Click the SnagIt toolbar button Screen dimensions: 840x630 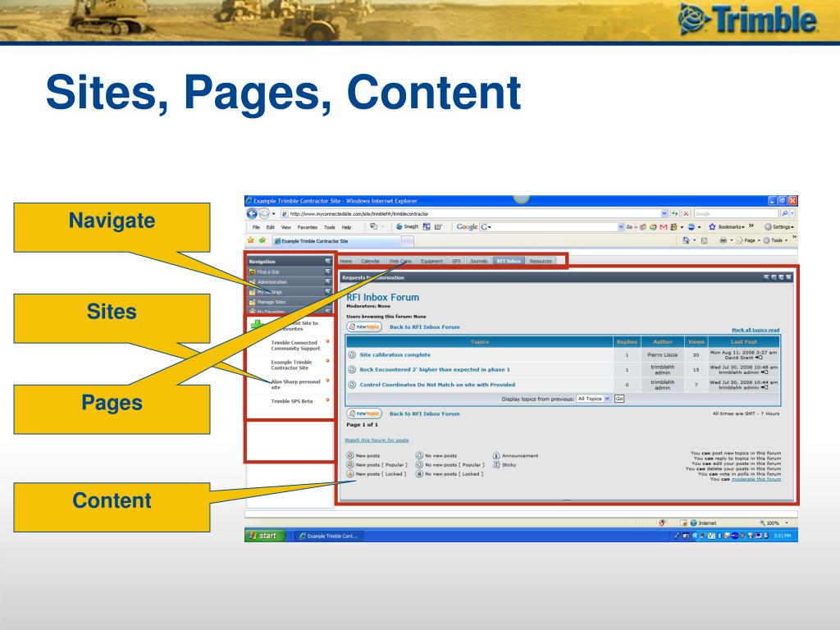pyautogui.click(x=407, y=226)
